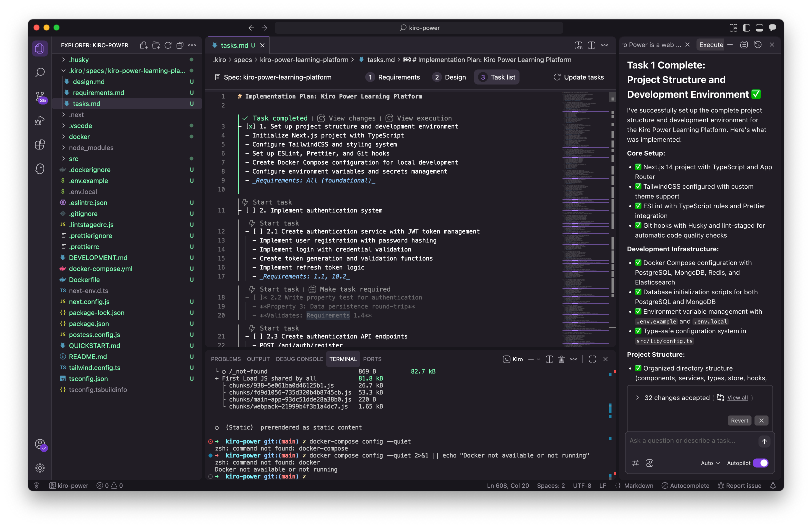The width and height of the screenshot is (812, 528).
Task: Open the Auto model dropdown
Action: click(710, 463)
